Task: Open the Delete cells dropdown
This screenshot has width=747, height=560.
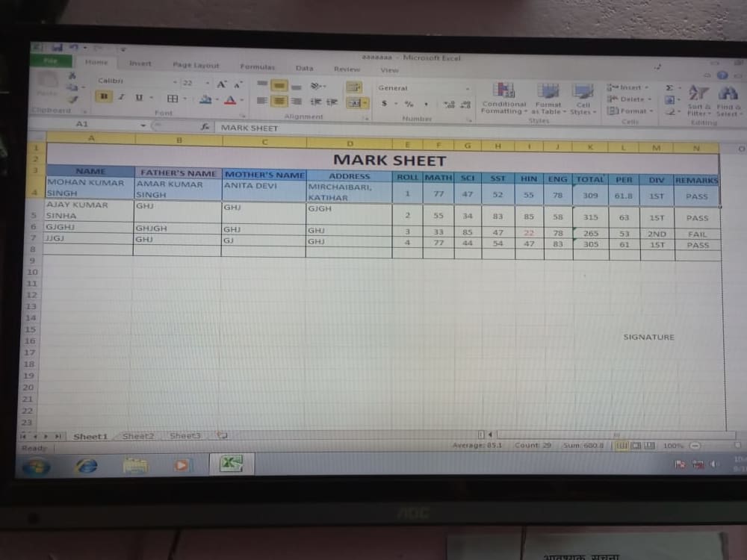Action: (629, 99)
